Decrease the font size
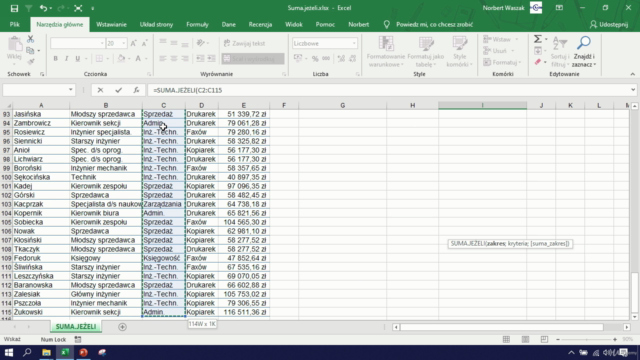Viewport: 640px width, 360px height. coord(144,43)
